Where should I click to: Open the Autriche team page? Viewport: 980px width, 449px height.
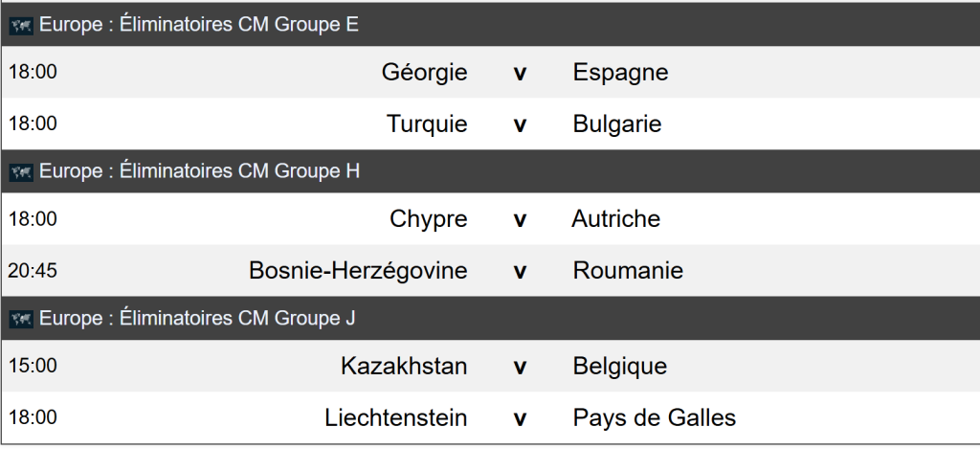click(616, 219)
